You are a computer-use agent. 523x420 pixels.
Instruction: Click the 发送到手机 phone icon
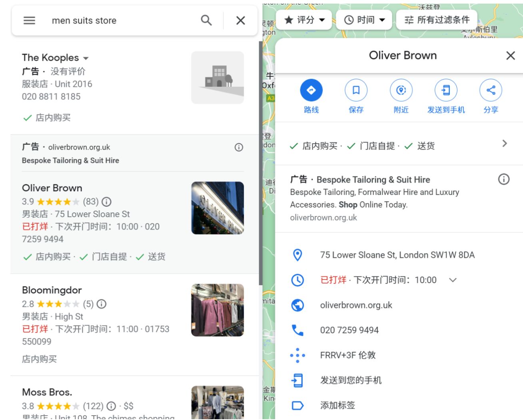[446, 90]
